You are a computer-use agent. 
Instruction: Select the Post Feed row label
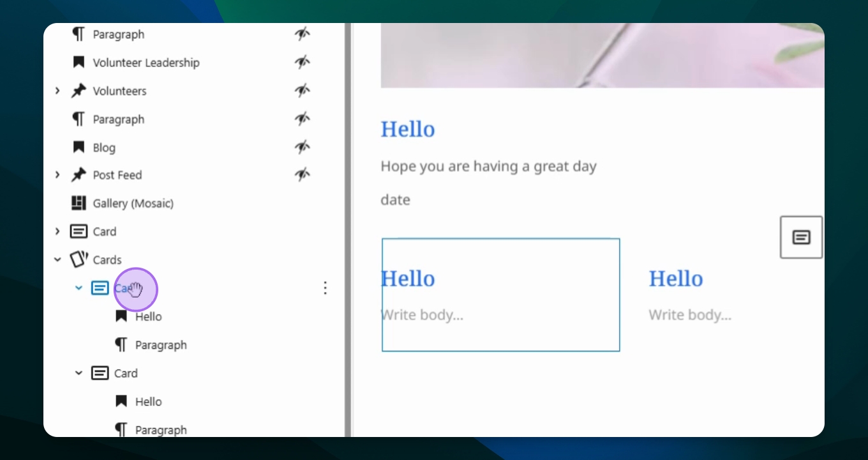click(x=117, y=175)
